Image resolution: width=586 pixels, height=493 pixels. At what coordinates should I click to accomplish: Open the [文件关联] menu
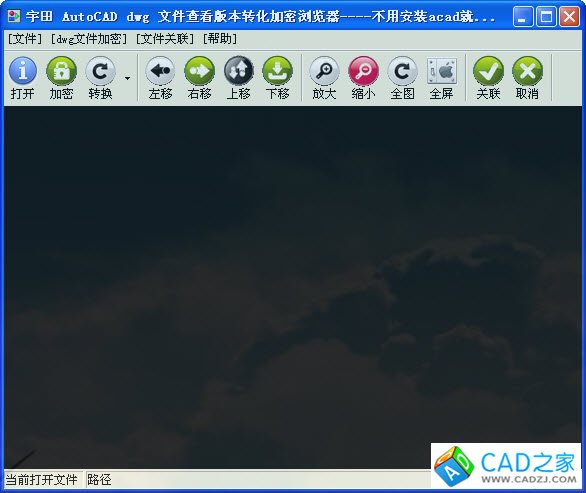click(165, 38)
